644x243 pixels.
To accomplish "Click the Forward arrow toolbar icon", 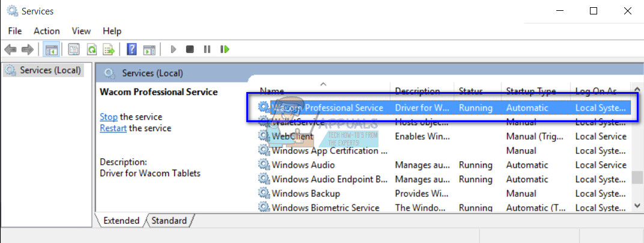I will tap(28, 50).
